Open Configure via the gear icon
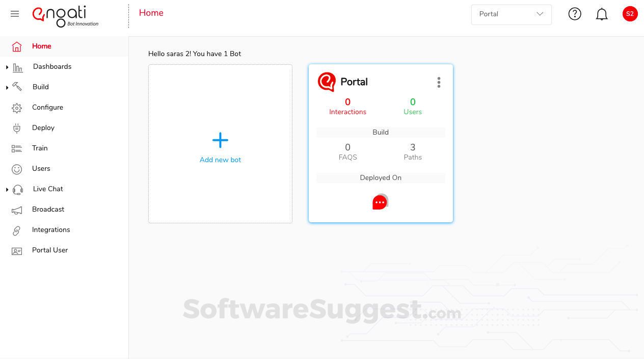 point(16,107)
